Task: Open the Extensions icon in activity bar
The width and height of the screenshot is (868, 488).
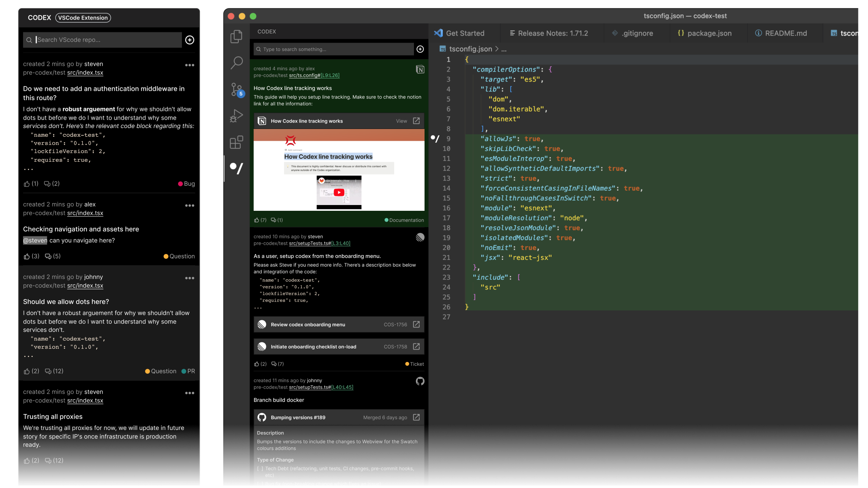Action: pyautogui.click(x=236, y=142)
